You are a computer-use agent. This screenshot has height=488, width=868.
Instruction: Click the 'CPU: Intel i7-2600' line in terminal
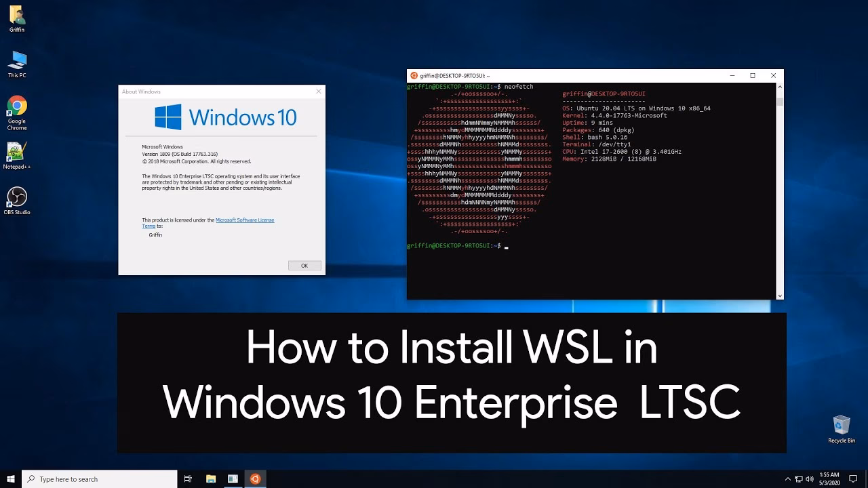tap(622, 152)
